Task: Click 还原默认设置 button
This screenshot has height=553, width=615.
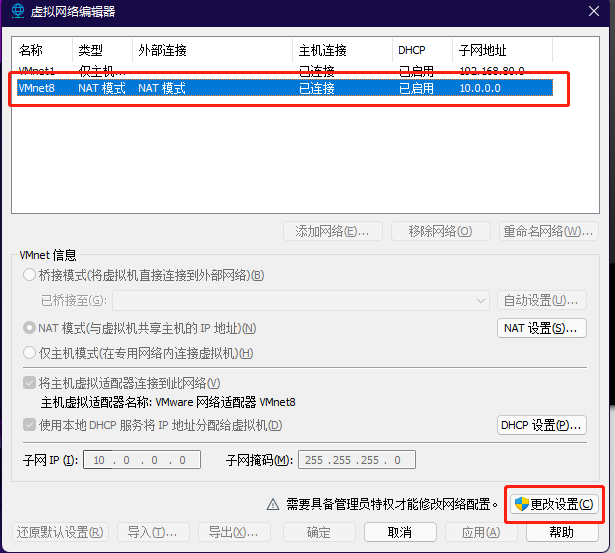Action: (60, 532)
